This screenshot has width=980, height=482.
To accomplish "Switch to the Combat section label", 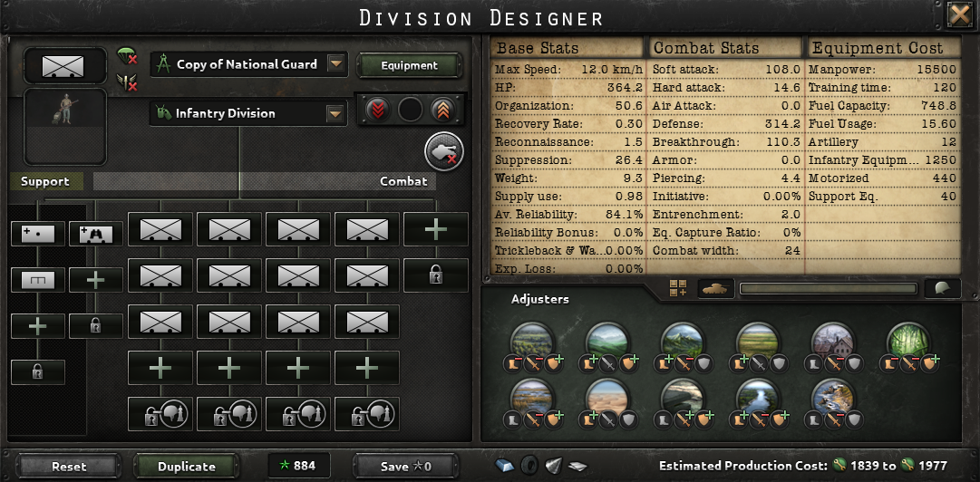I will point(403,182).
